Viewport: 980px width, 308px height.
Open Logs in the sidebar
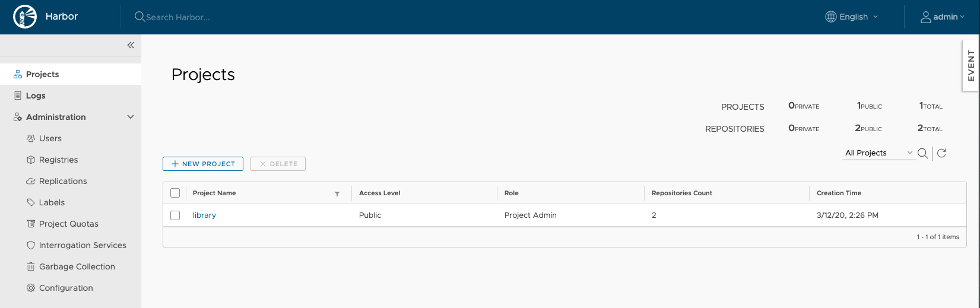coord(36,96)
